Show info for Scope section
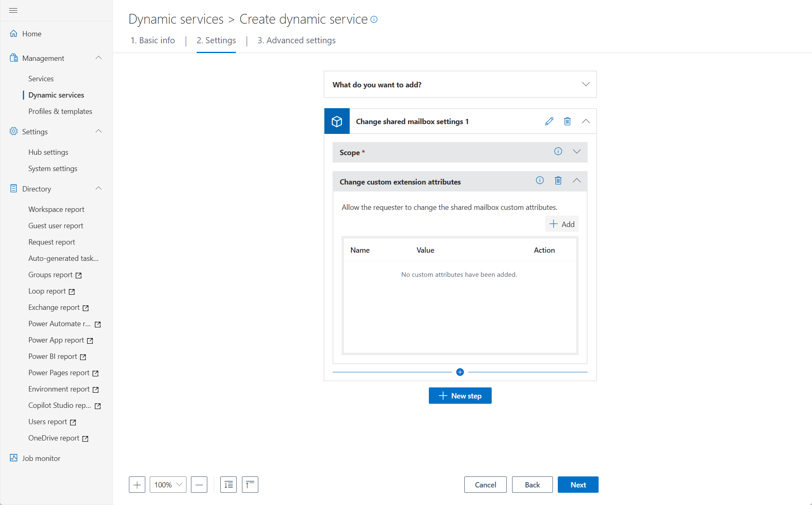This screenshot has height=505, width=812. click(x=558, y=151)
